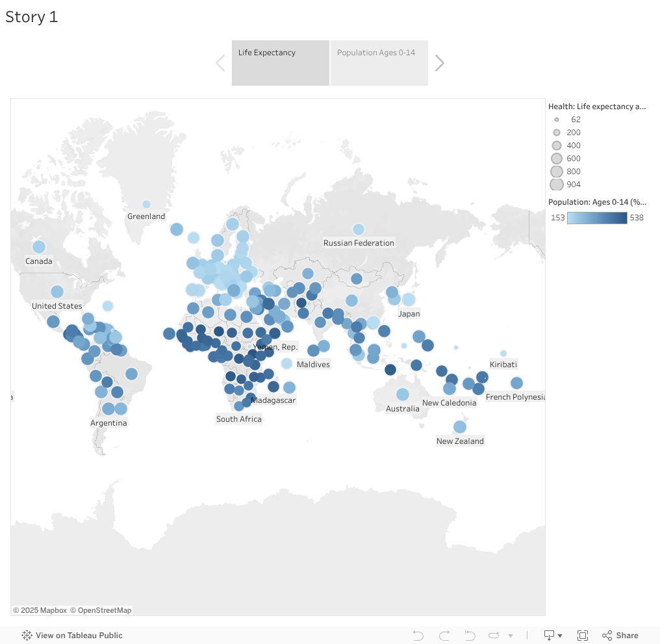This screenshot has width=660, height=644.
Task: Click the Share button label
Action: [627, 635]
